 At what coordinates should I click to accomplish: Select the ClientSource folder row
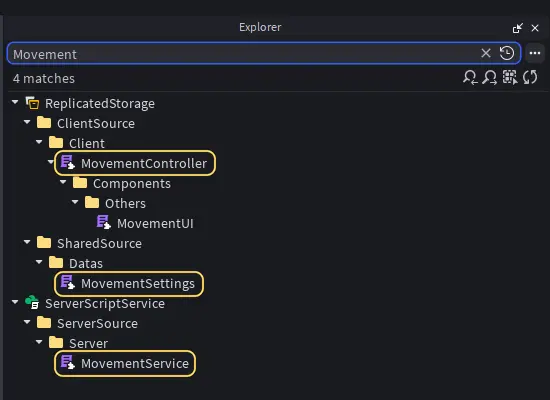click(x=96, y=124)
